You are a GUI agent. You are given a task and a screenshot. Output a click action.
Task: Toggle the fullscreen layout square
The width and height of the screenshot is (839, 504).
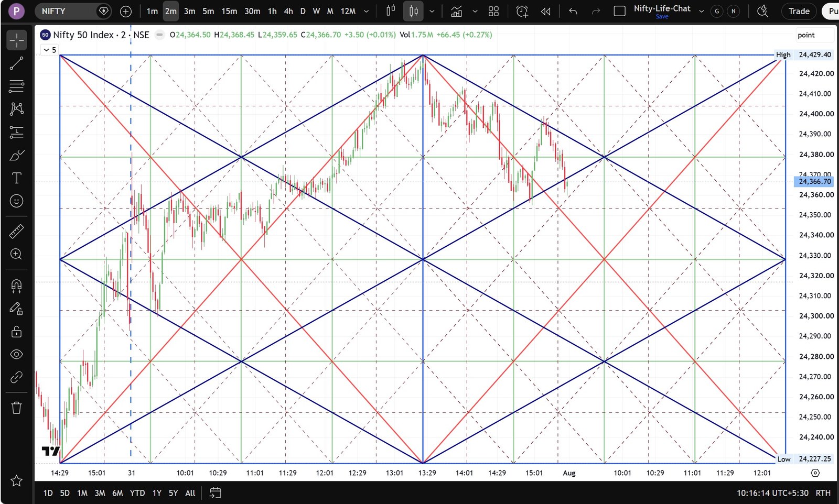(x=619, y=11)
